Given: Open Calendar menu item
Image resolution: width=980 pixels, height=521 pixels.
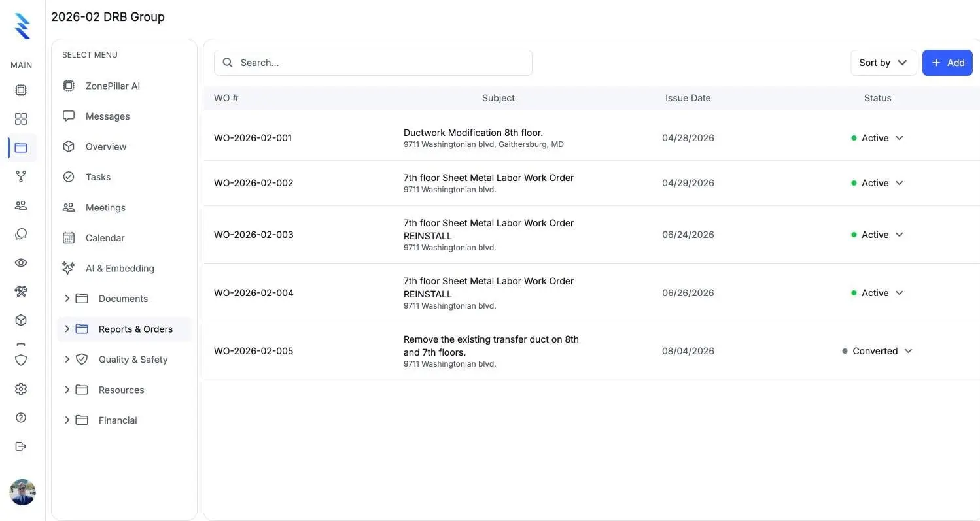Looking at the screenshot, I should [124, 238].
